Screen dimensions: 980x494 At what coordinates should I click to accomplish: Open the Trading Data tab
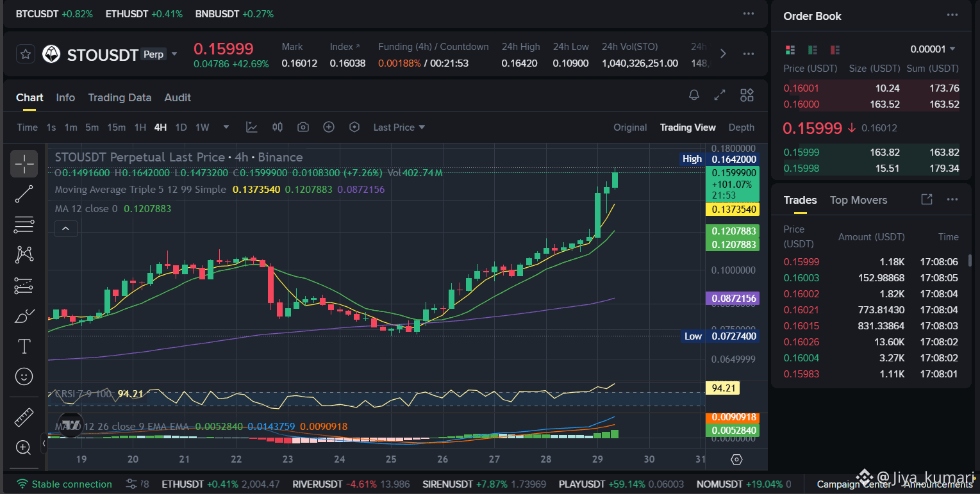[x=120, y=97]
